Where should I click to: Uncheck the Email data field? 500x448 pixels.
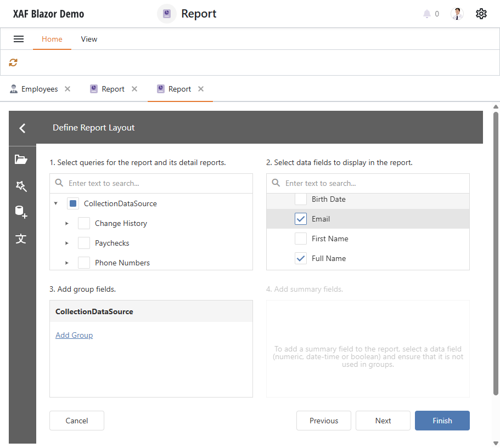pyautogui.click(x=301, y=218)
